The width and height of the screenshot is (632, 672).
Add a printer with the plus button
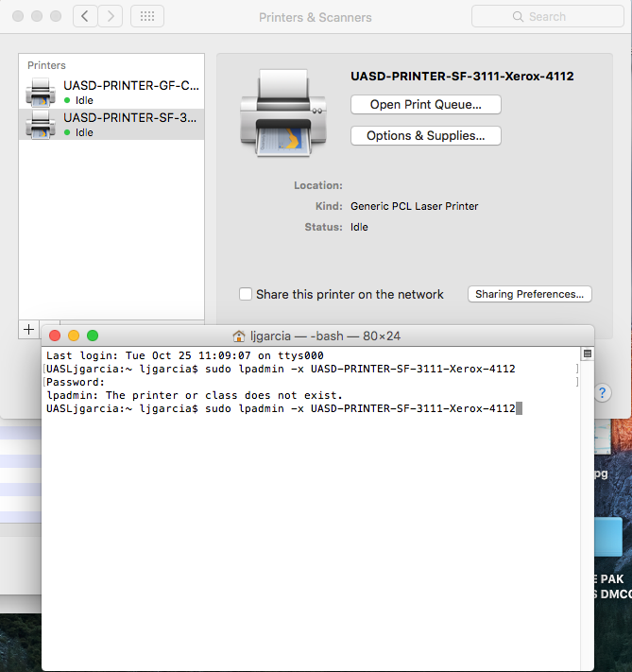click(28, 329)
